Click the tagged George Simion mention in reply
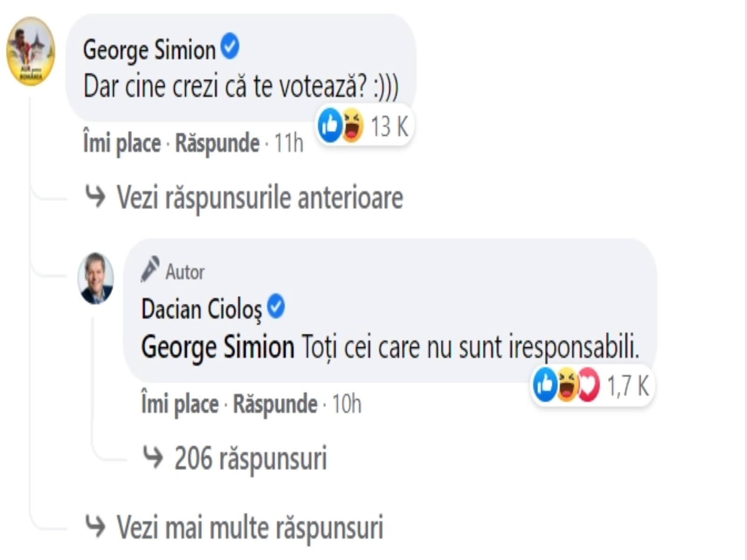747x560 pixels. click(x=218, y=348)
